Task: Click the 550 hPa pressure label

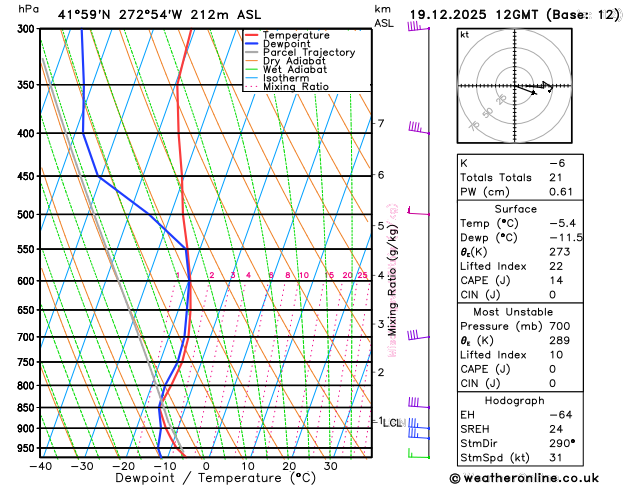Action: (28, 249)
